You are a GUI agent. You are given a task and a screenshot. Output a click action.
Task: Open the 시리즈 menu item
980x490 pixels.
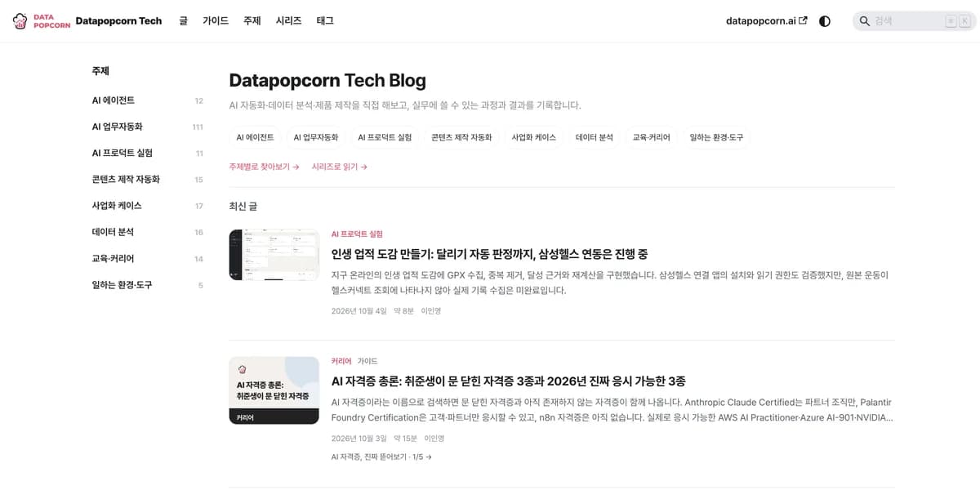288,21
